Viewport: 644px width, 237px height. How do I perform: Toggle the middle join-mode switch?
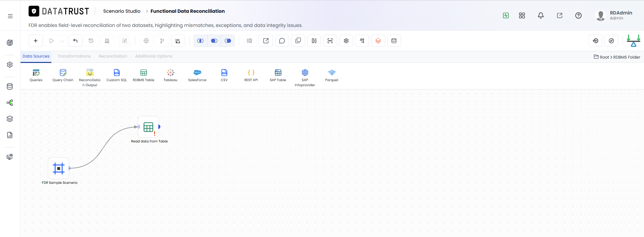click(x=214, y=41)
